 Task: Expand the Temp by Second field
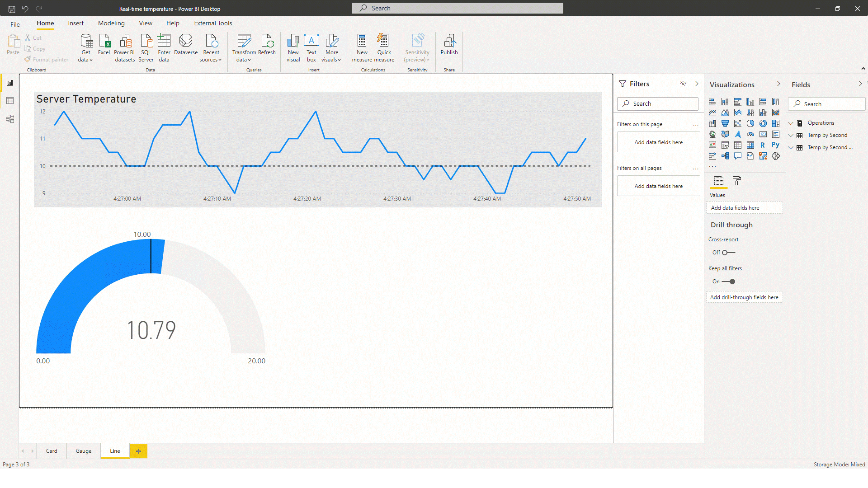791,135
